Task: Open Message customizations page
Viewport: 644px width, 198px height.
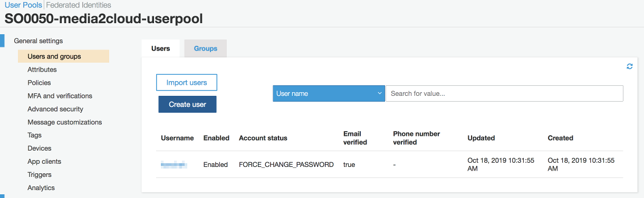Action: (64, 122)
